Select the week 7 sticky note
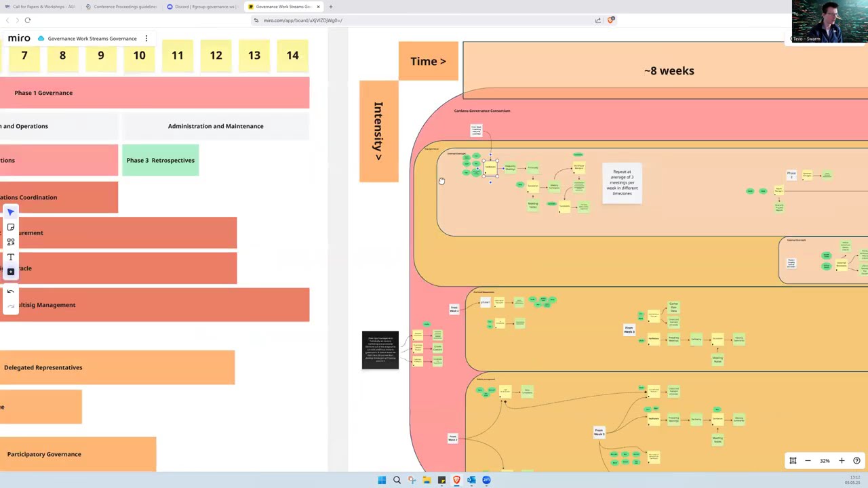 click(x=24, y=55)
